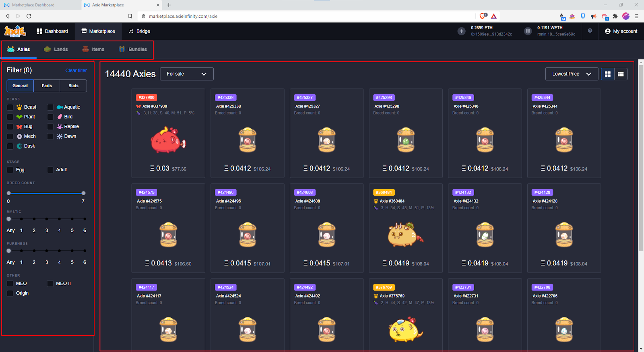
Task: Enable the Adult stage filter
Action: pos(50,170)
